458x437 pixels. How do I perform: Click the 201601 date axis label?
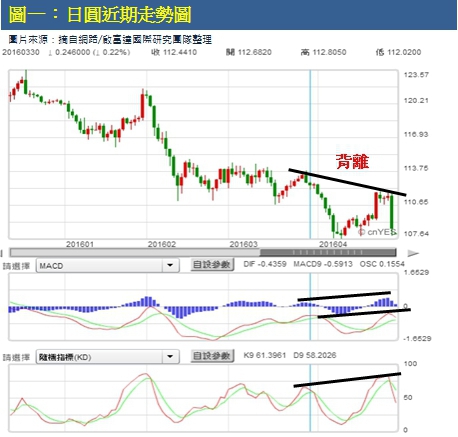coord(80,244)
